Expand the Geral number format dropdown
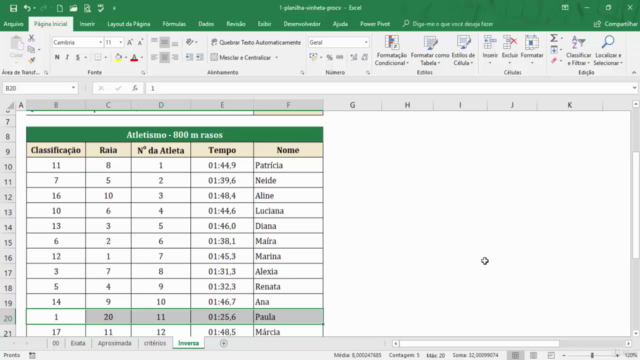Image resolution: width=640 pixels, height=360 pixels. coord(366,42)
